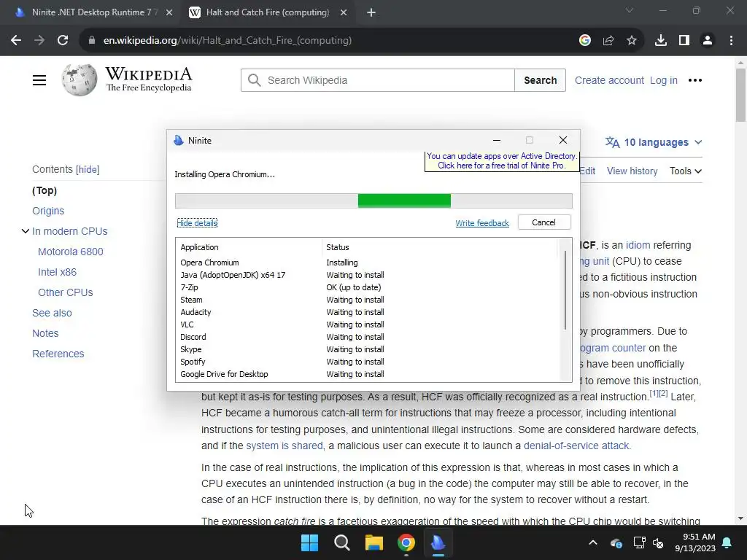Select Google Drive for Desktop row
Screen dimensions: 747x560
[366, 374]
